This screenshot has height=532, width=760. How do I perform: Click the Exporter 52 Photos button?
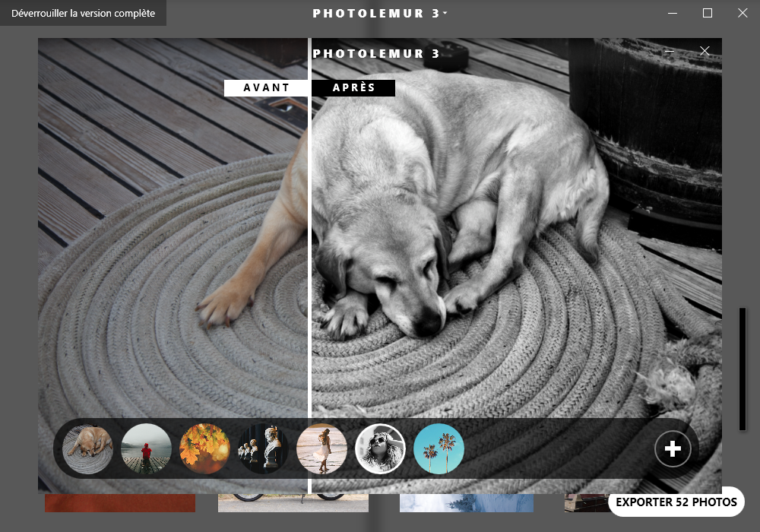(x=676, y=502)
